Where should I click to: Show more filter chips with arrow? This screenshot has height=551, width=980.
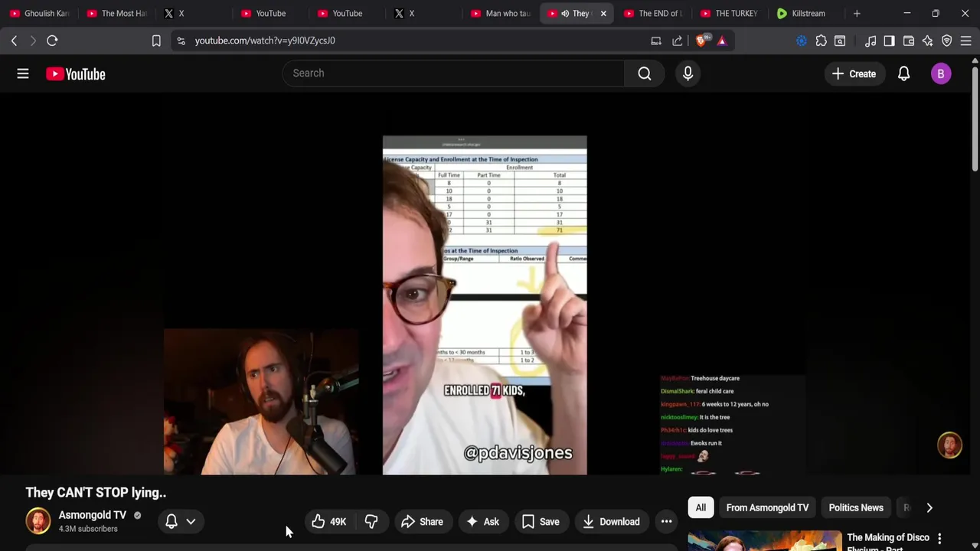tap(929, 507)
